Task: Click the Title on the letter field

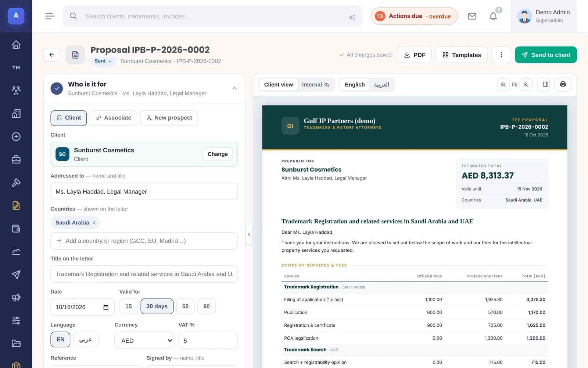Action: click(144, 274)
